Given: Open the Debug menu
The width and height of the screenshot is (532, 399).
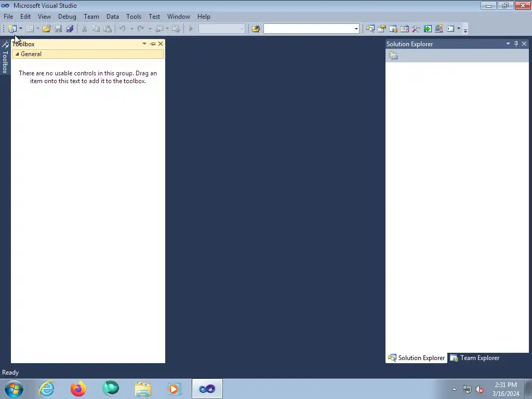Looking at the screenshot, I should (67, 16).
